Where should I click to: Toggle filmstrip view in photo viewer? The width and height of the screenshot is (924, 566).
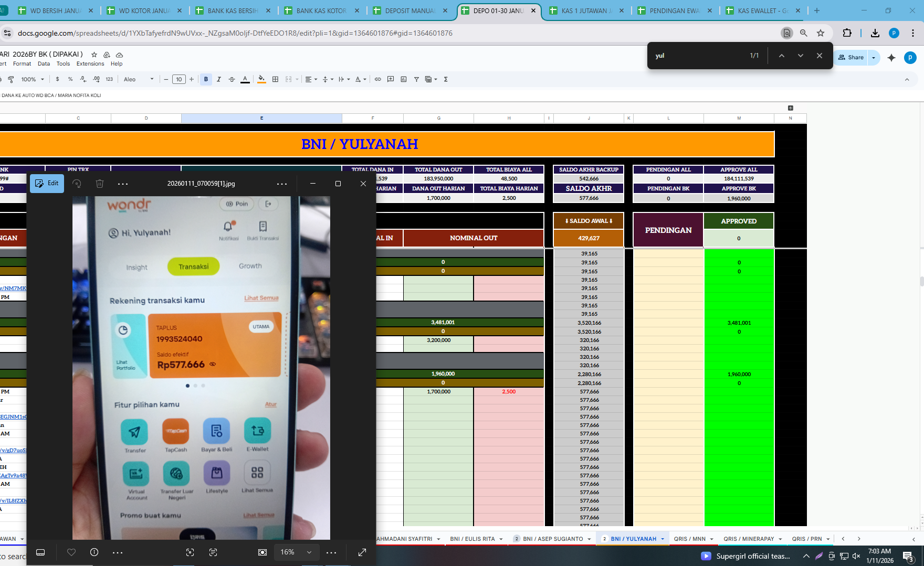(x=40, y=552)
